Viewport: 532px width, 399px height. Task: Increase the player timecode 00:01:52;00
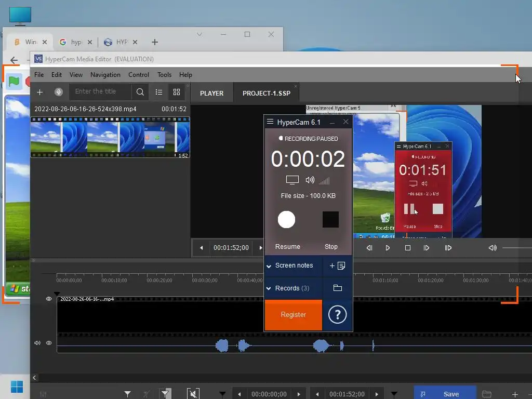pos(260,248)
